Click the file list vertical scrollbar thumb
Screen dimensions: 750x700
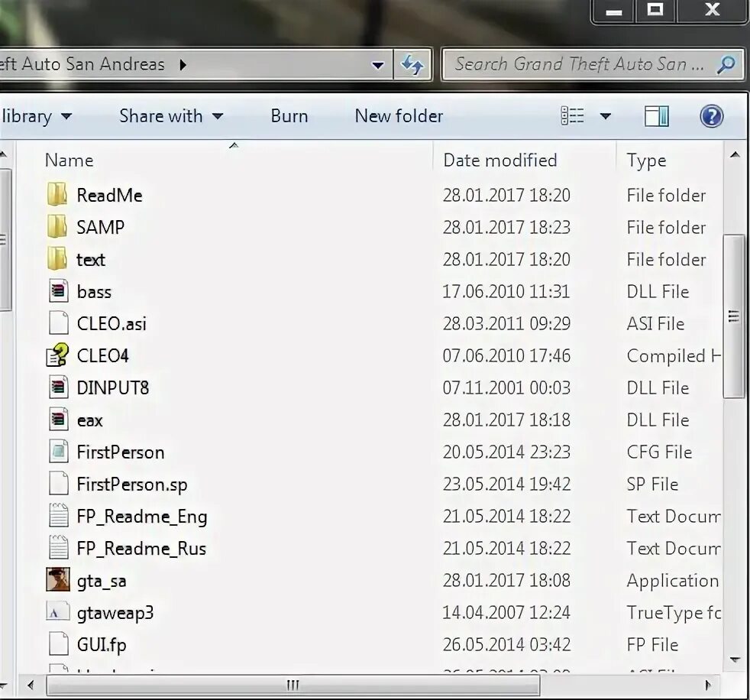point(734,316)
